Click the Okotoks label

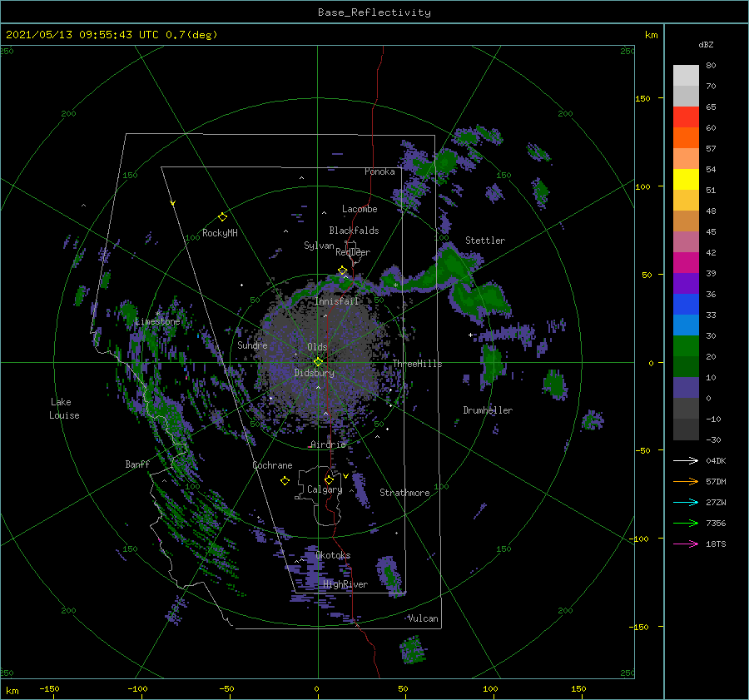pyautogui.click(x=333, y=555)
